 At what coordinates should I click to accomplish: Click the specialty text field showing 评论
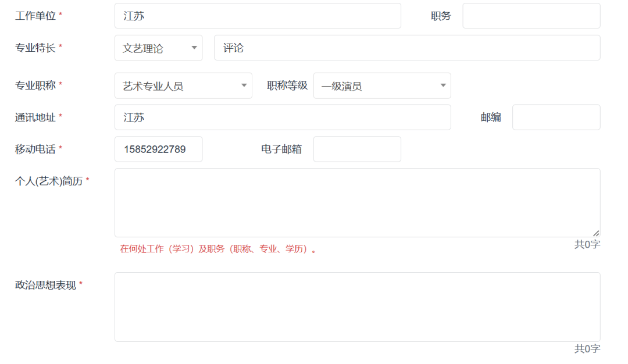pyautogui.click(x=407, y=48)
